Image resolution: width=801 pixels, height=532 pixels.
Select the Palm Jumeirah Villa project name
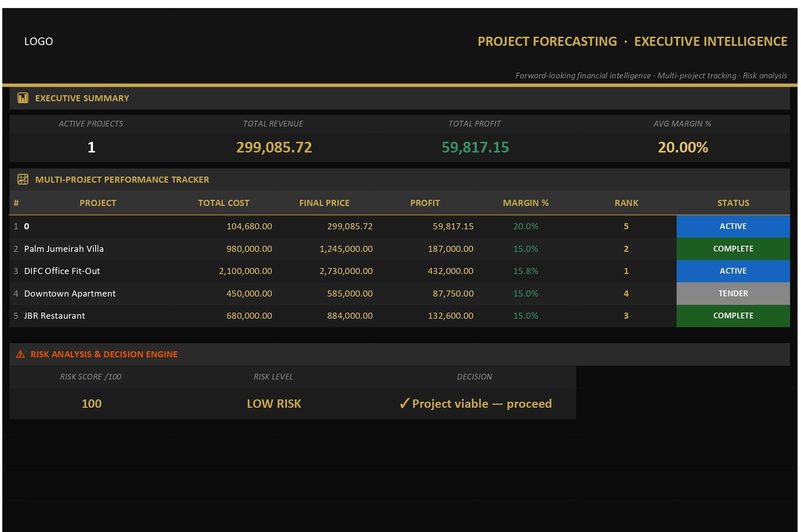64,249
